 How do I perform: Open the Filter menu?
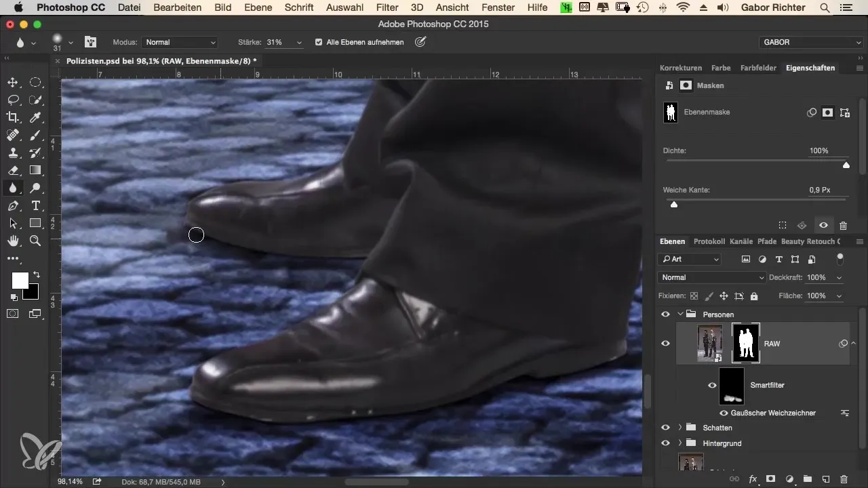click(x=387, y=8)
